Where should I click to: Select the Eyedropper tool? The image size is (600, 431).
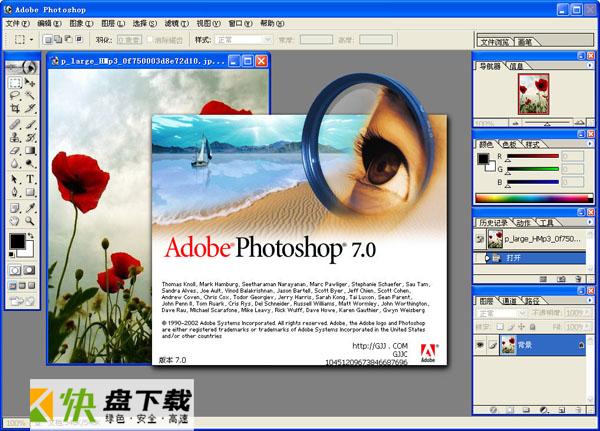click(x=30, y=208)
